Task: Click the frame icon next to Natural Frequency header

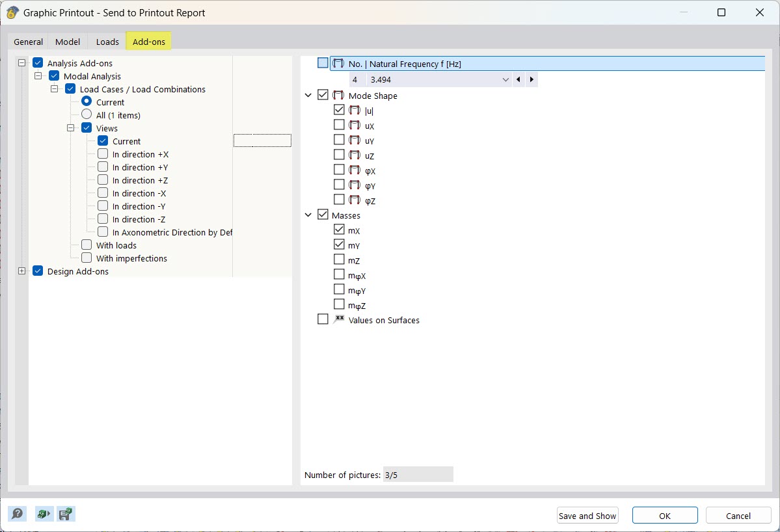Action: pyautogui.click(x=338, y=63)
